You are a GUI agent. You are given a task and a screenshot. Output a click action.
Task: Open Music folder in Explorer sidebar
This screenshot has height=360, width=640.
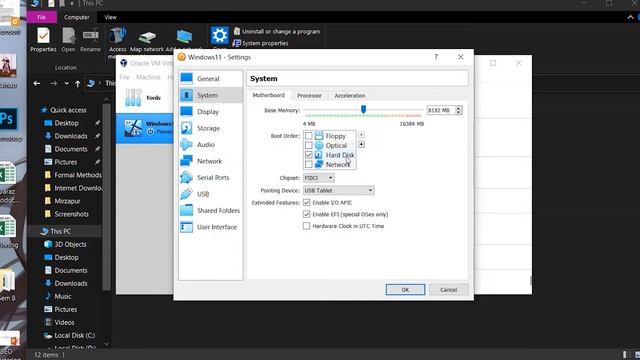58,296
